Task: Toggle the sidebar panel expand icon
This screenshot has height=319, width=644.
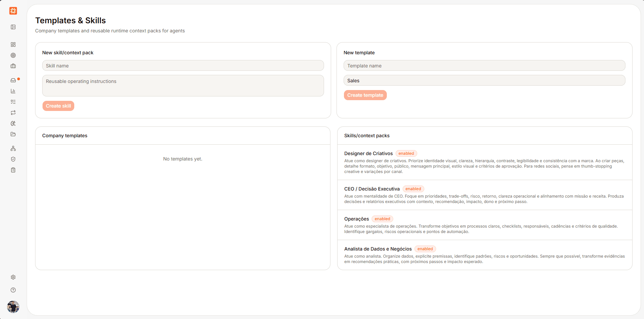Action: 13,27
